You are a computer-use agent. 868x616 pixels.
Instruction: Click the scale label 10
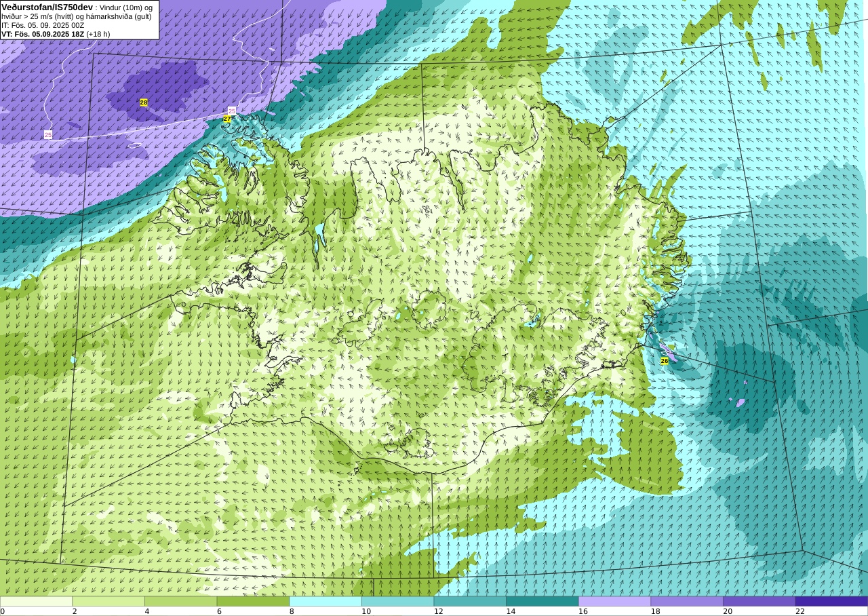pyautogui.click(x=366, y=611)
